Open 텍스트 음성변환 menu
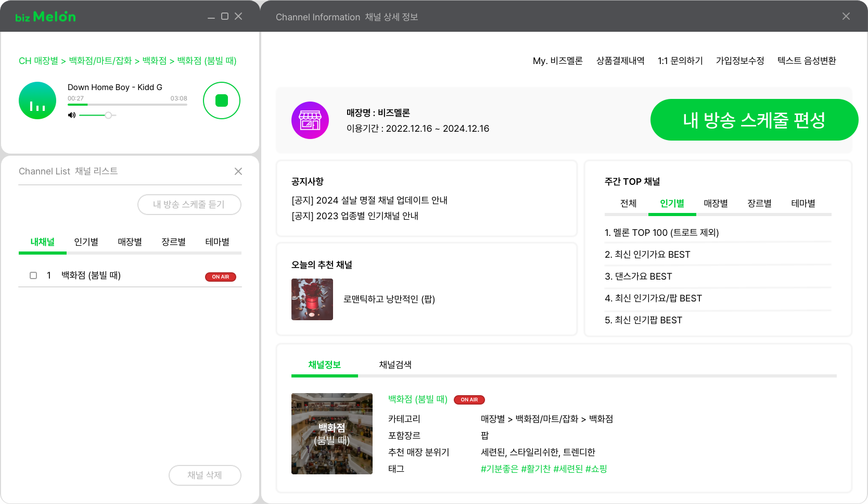 tap(807, 61)
